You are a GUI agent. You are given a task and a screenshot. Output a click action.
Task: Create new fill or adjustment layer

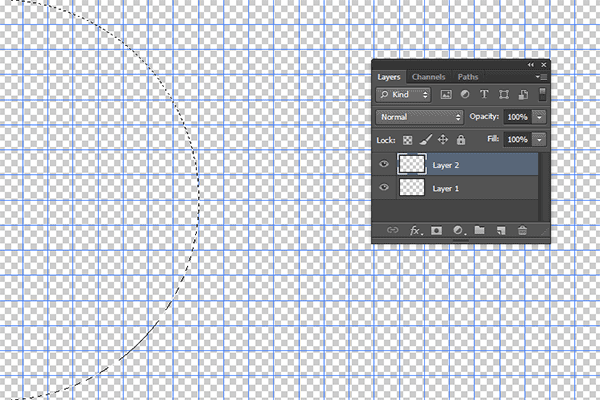tap(458, 230)
